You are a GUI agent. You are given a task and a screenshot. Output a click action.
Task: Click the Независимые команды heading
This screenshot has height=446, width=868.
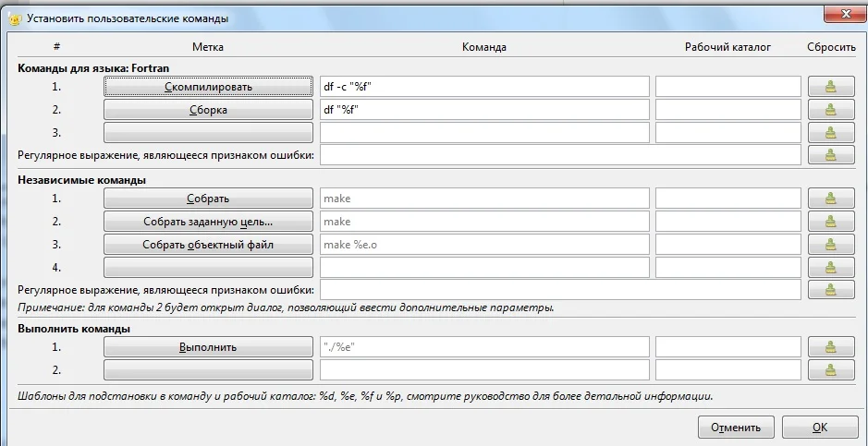pos(82,180)
